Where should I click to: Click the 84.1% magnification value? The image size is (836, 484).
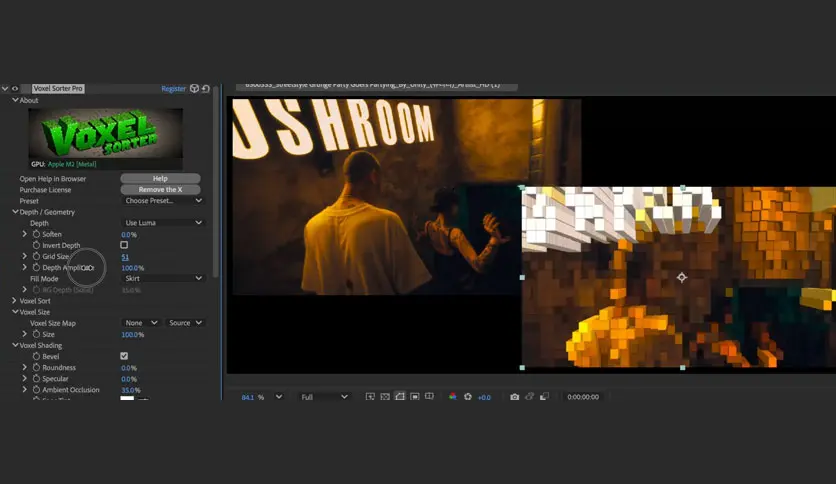(248, 397)
